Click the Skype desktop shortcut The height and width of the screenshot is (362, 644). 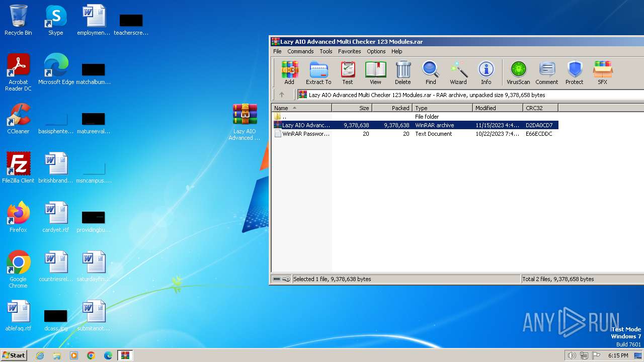click(x=55, y=21)
